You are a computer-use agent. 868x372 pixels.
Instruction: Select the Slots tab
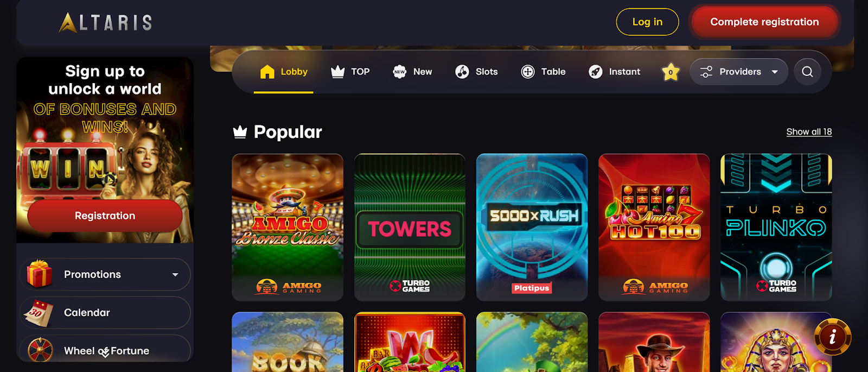pos(476,72)
